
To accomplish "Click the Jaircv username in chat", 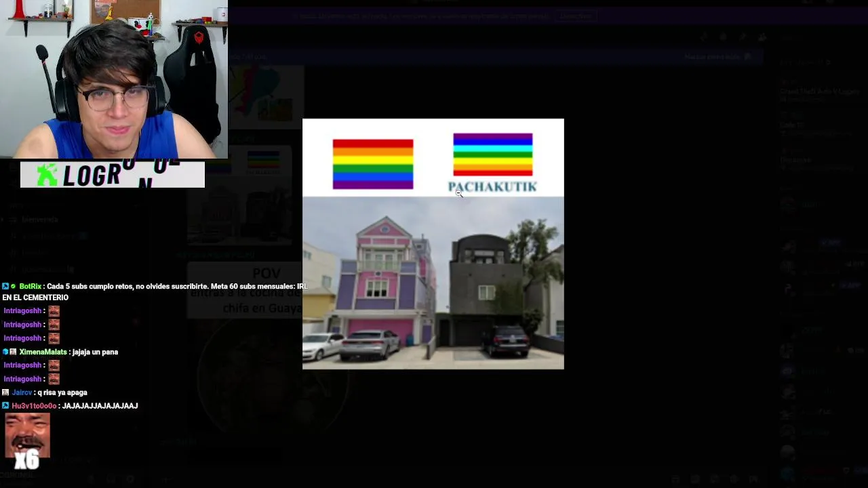I will coord(22,392).
